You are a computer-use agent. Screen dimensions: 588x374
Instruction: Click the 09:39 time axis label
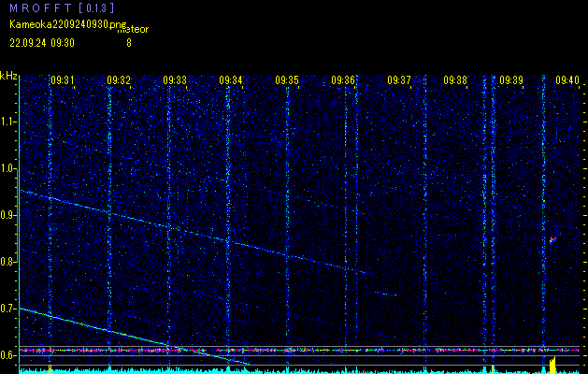tap(511, 79)
